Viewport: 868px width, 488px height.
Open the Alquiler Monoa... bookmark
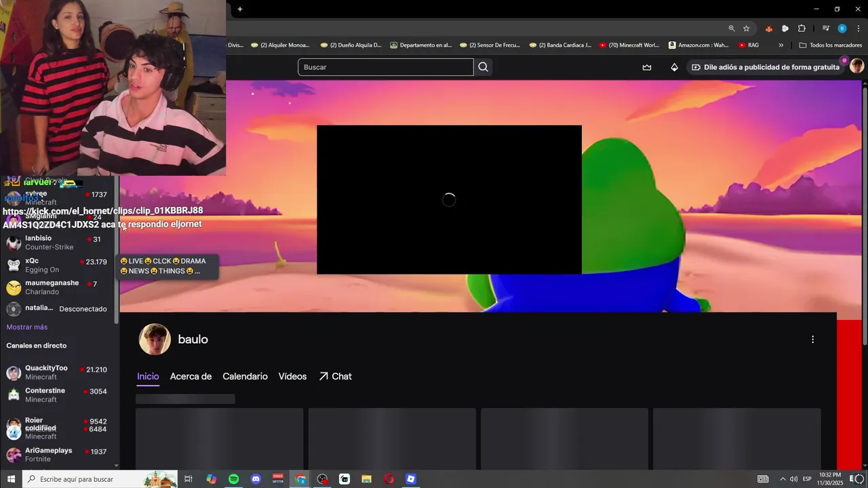[x=280, y=45]
